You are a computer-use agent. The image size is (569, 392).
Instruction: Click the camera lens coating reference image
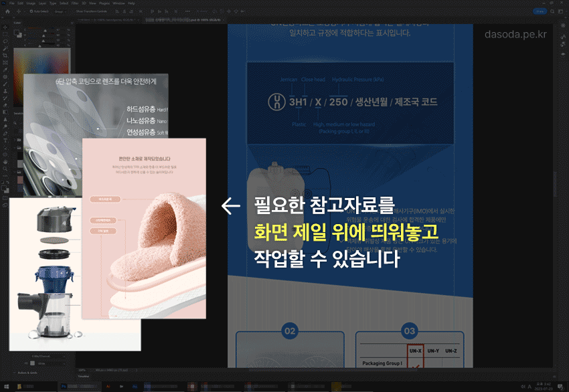tap(96, 106)
